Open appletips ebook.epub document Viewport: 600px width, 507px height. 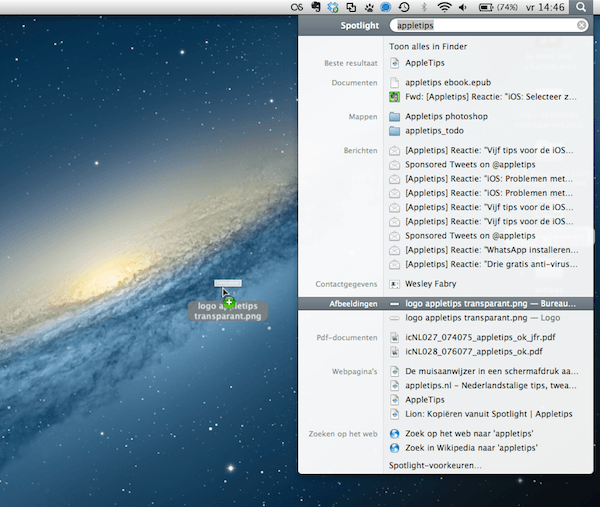448,82
